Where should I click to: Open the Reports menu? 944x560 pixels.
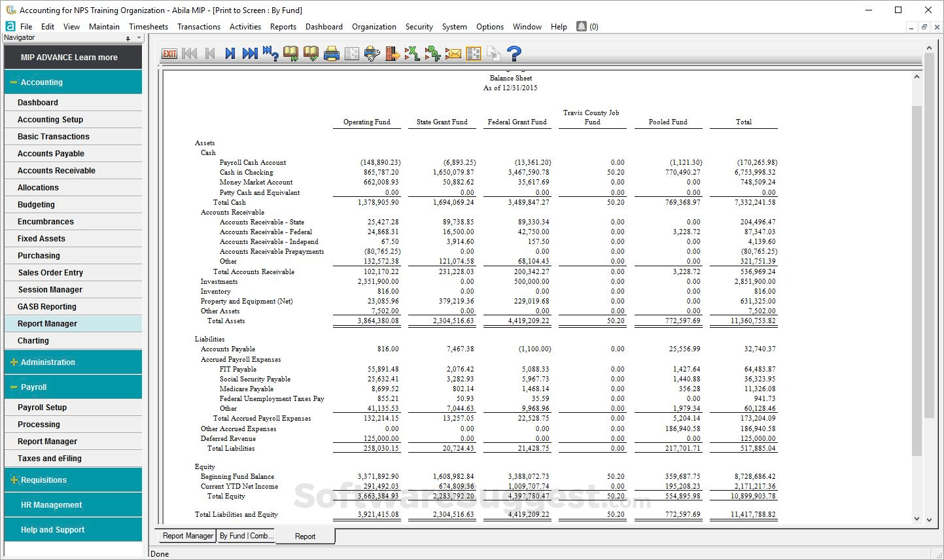click(x=283, y=27)
